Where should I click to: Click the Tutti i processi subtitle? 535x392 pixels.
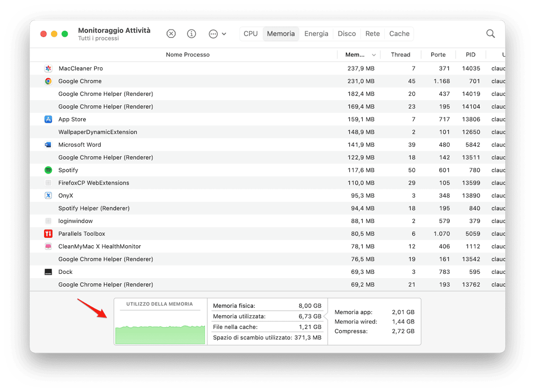coord(99,39)
